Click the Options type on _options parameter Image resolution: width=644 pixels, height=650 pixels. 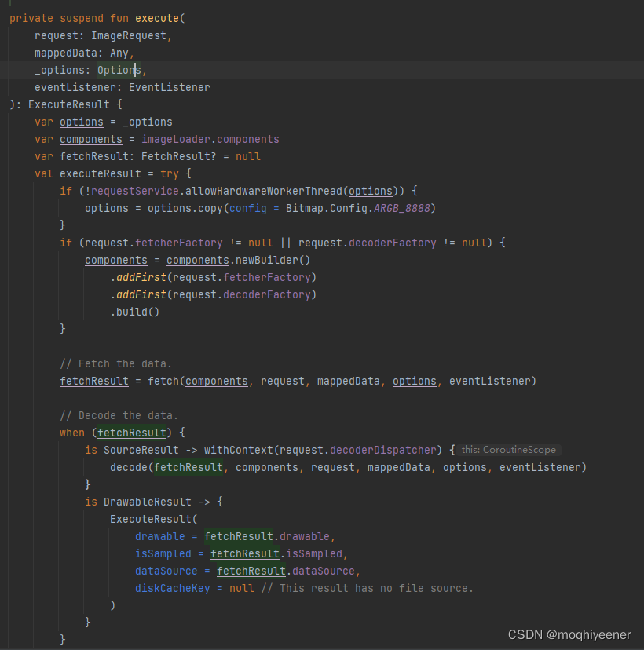[x=117, y=70]
